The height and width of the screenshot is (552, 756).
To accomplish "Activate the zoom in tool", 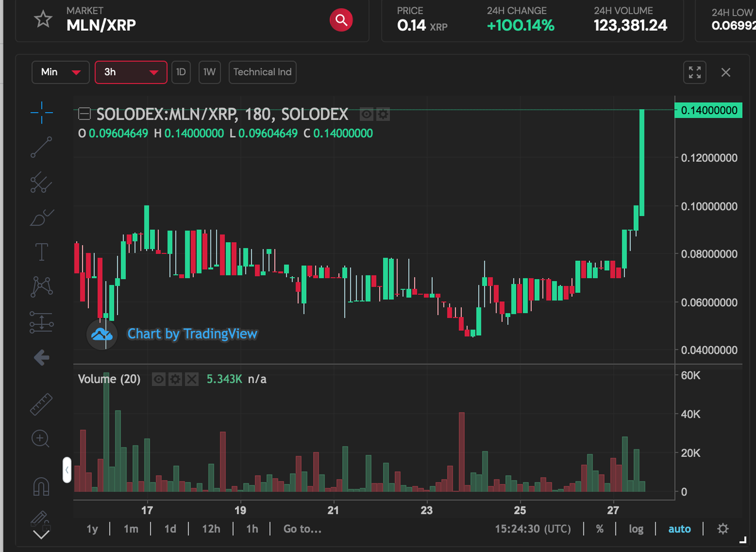I will pos(41,438).
